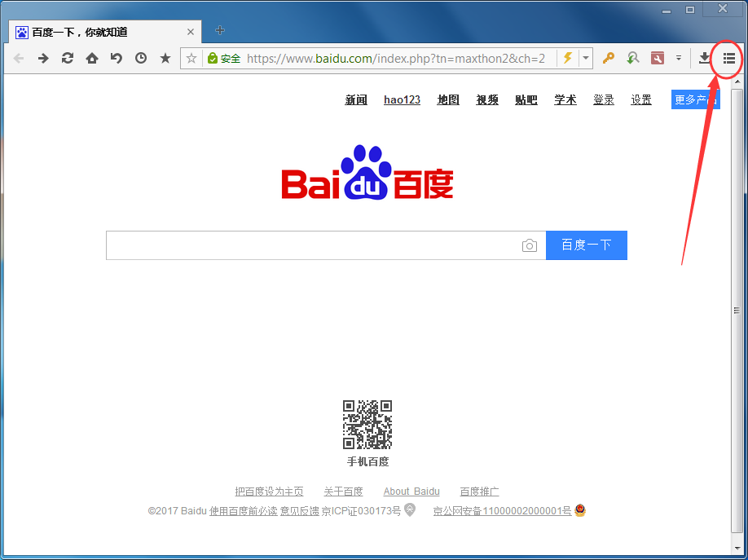Viewport: 748px width, 560px height.
Task: Bookmark this page with outline star
Action: (x=191, y=58)
